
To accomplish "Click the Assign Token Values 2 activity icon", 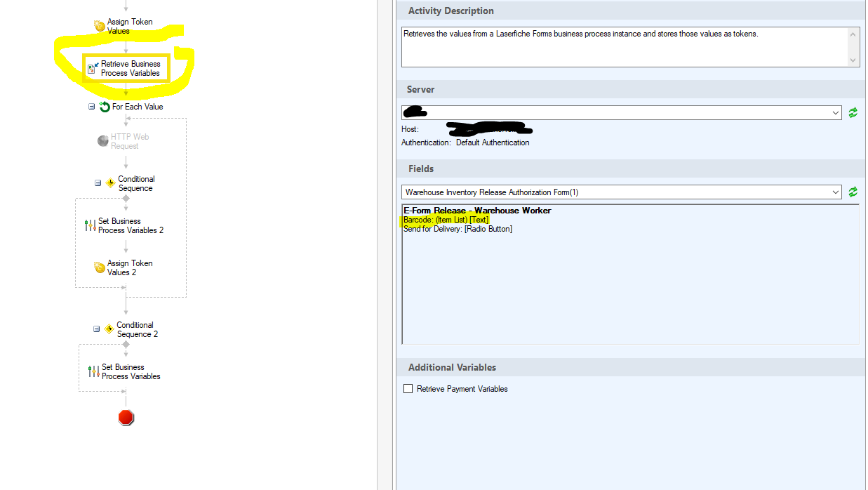I will [100, 267].
